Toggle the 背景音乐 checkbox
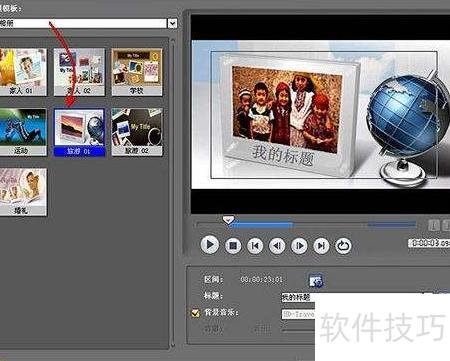This screenshot has height=361, width=450. (195, 313)
